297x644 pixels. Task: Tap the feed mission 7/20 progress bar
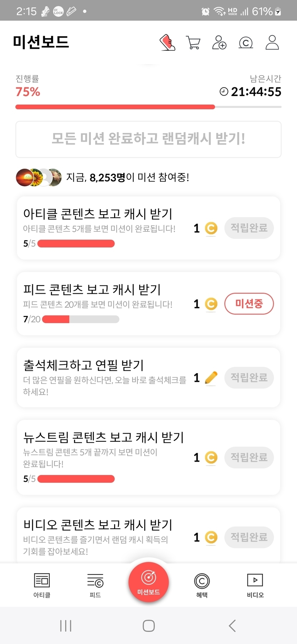[81, 319]
